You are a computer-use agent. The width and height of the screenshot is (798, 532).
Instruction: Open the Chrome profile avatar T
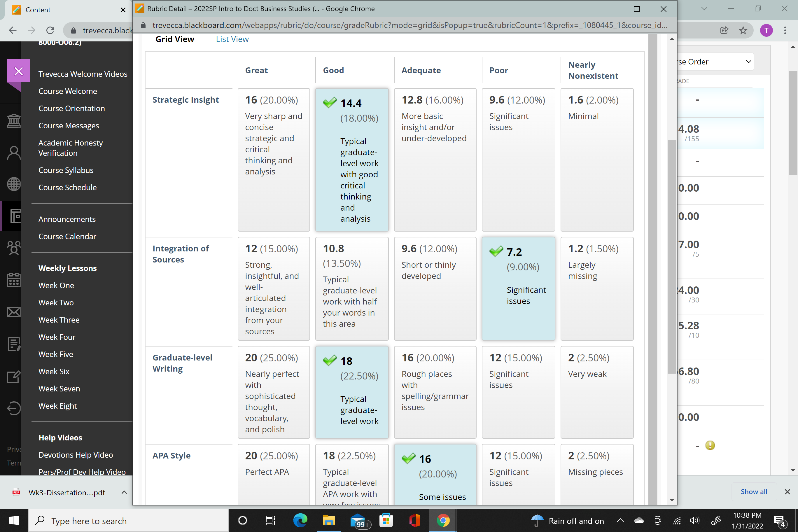[x=766, y=30]
